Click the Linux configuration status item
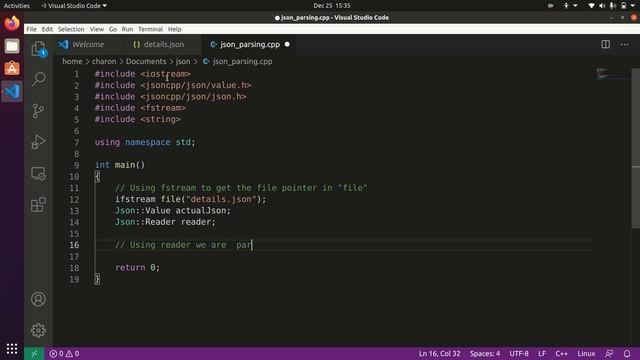This screenshot has height=360, width=640. coord(586,353)
